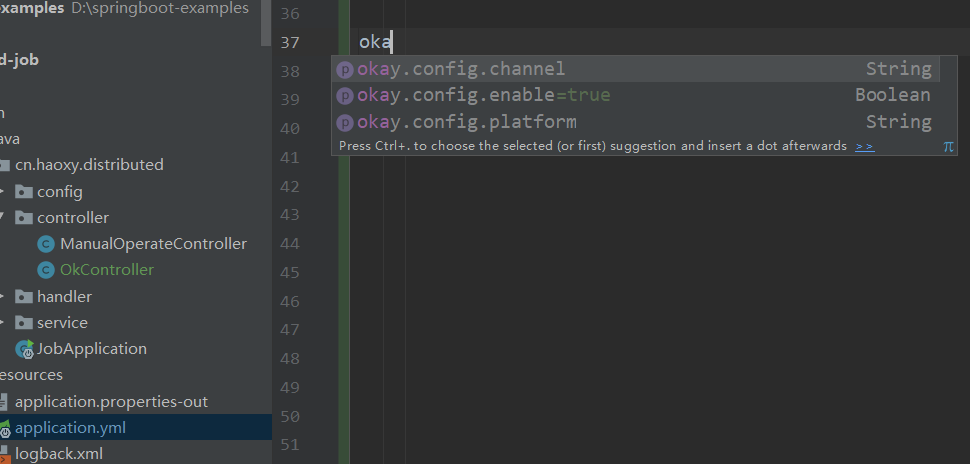Select okay.config.enable=true suggestion
Image resolution: width=970 pixels, height=464 pixels.
coord(483,95)
